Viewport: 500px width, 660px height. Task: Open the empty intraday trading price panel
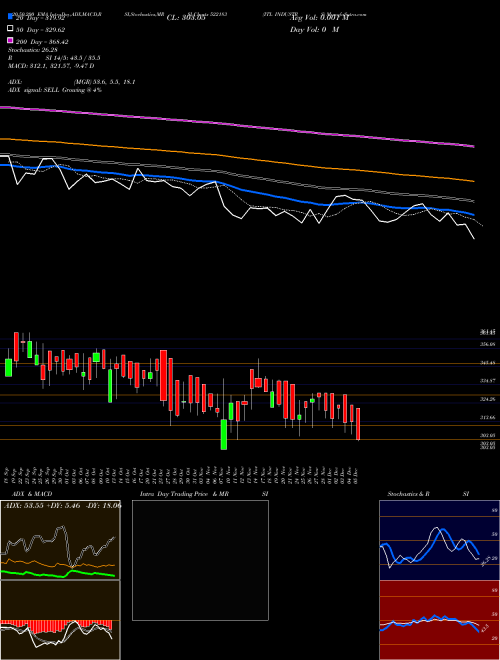pos(200,560)
